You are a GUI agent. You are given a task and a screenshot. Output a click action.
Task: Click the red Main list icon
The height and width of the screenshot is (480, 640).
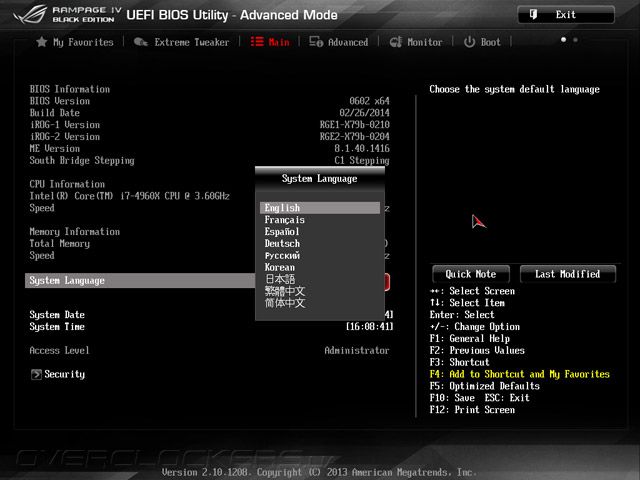pos(257,42)
